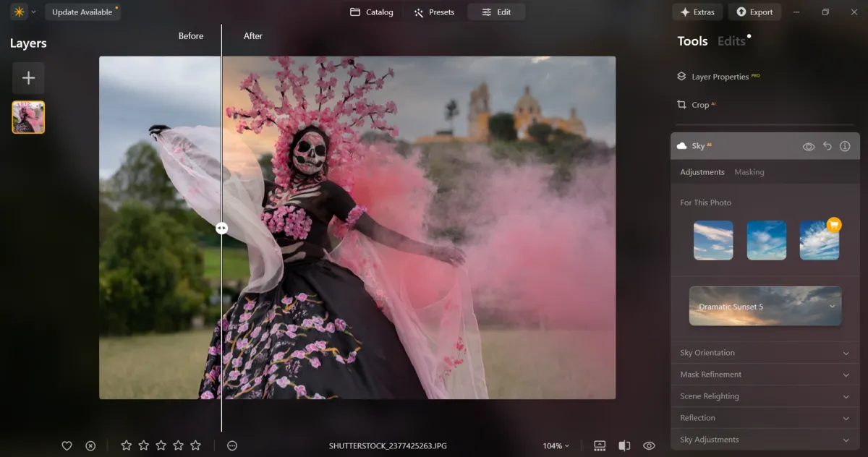Expand the Sky Orientation section
Viewport: 868px width, 457px height.
765,353
